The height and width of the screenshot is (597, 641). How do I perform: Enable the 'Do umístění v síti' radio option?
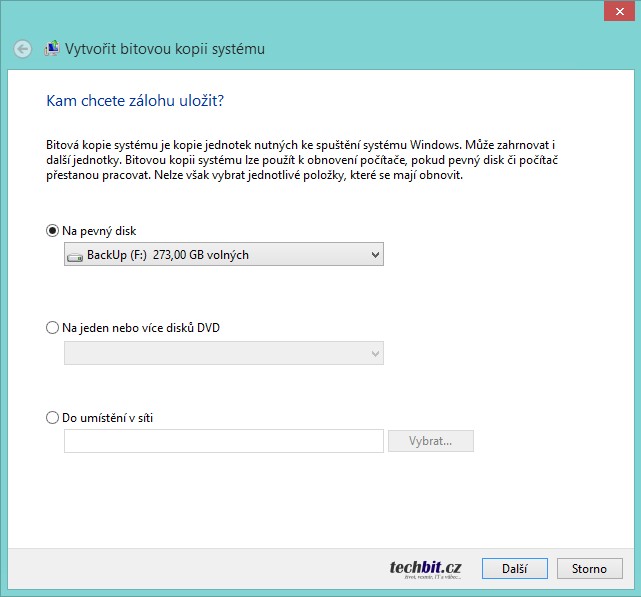point(53,418)
